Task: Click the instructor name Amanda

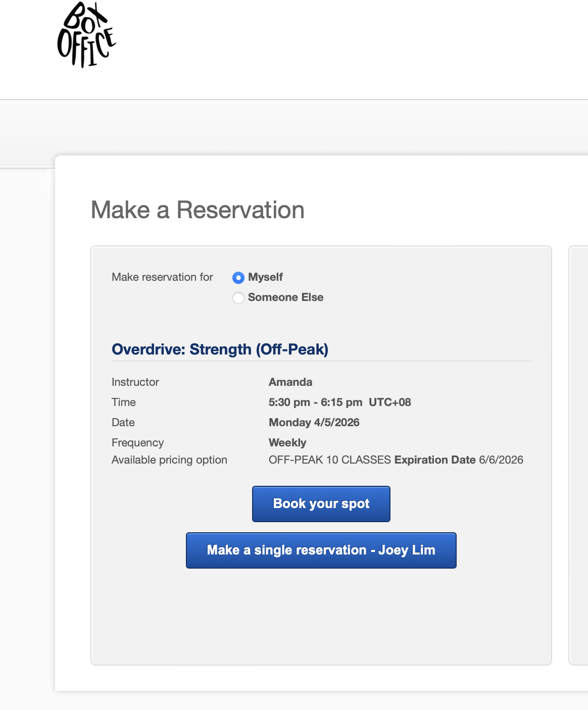Action: (x=290, y=382)
